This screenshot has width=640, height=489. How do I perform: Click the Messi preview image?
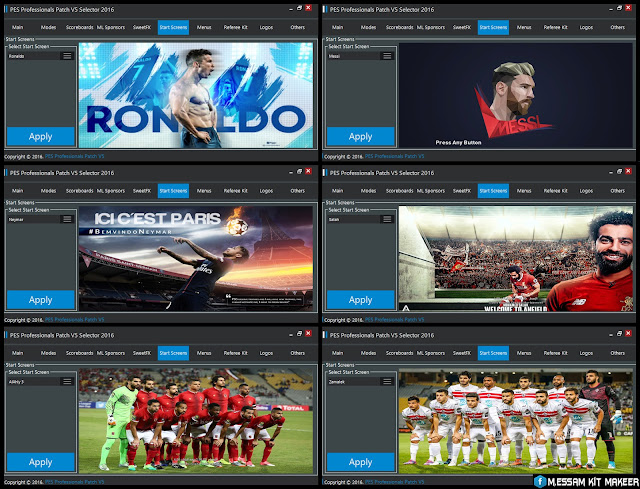point(516,95)
